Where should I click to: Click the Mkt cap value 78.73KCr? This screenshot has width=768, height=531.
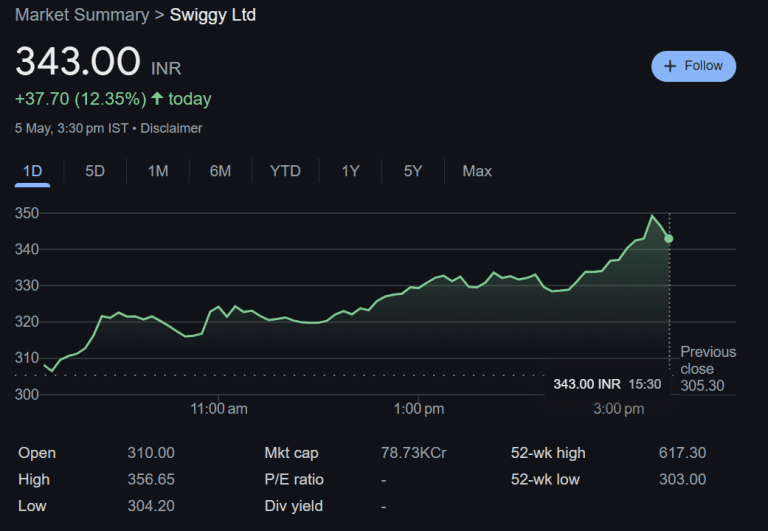(x=414, y=453)
